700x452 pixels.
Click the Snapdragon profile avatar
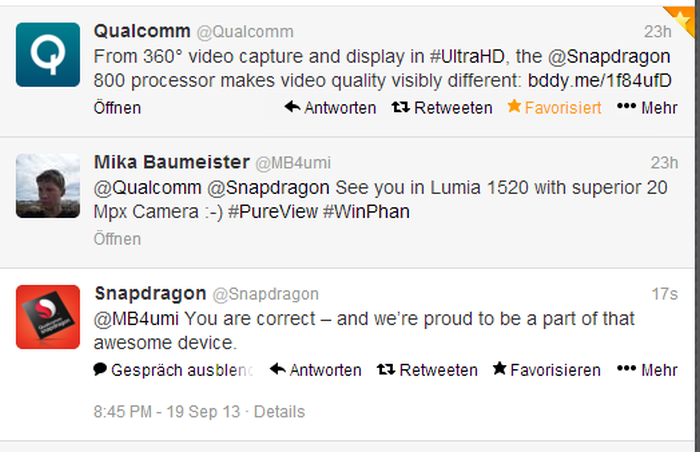[x=48, y=316]
